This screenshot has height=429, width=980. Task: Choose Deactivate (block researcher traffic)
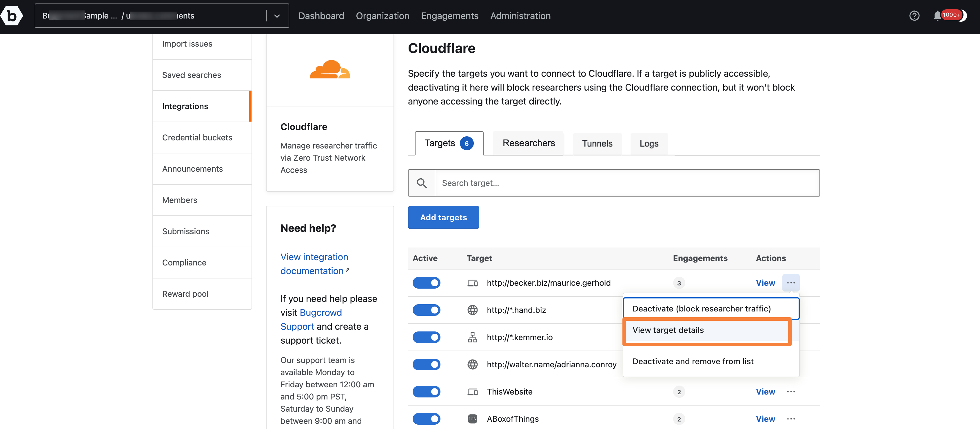(x=711, y=309)
